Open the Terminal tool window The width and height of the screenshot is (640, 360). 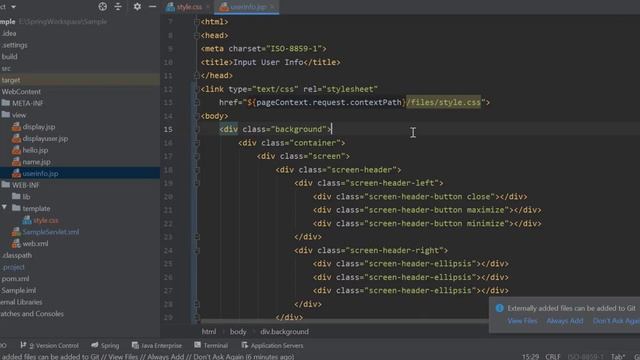click(x=211, y=346)
